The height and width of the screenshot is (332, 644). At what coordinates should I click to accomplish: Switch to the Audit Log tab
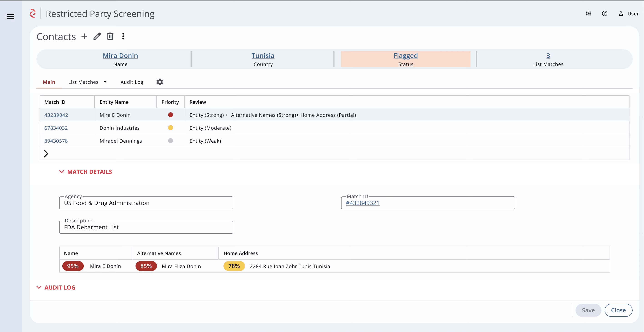click(x=132, y=82)
